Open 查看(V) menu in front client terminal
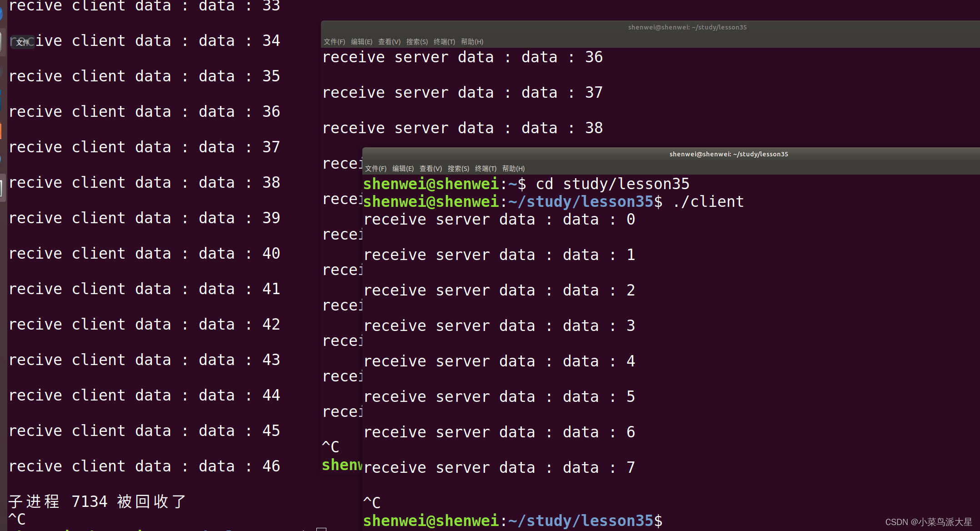The height and width of the screenshot is (531, 980). click(430, 169)
